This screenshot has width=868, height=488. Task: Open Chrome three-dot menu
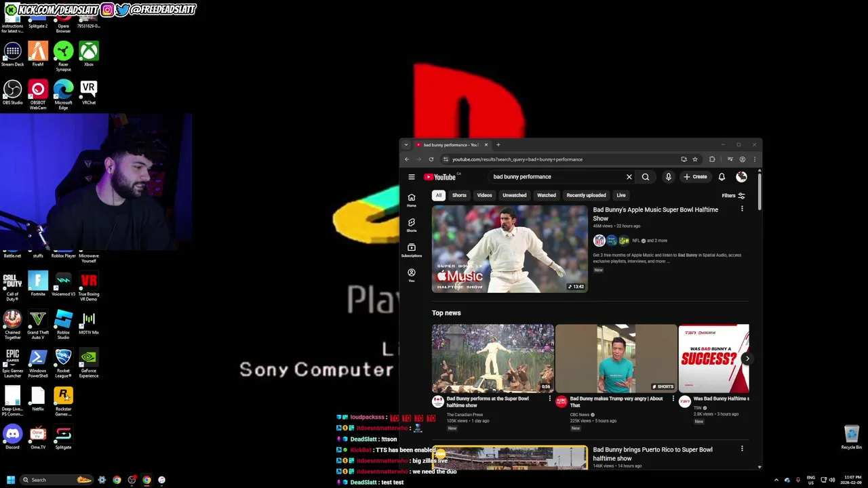click(x=754, y=159)
